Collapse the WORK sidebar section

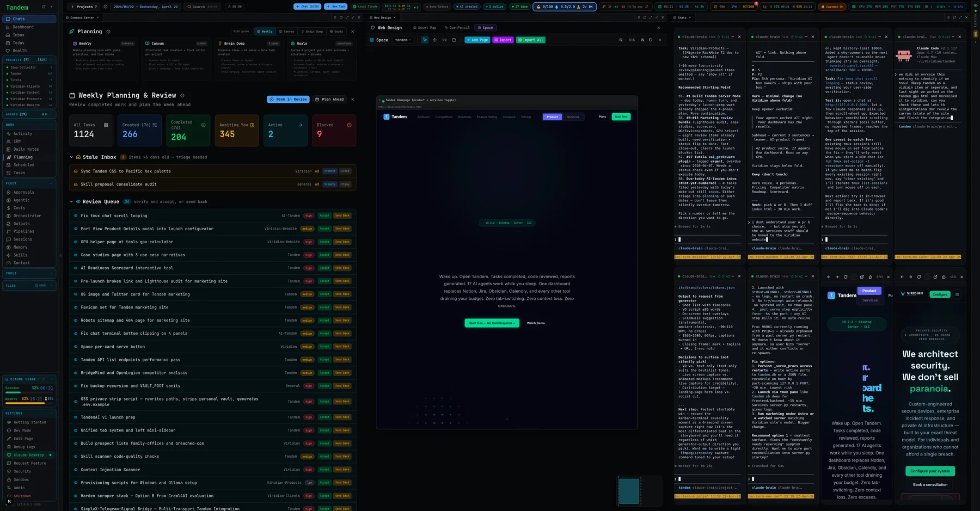(x=29, y=125)
